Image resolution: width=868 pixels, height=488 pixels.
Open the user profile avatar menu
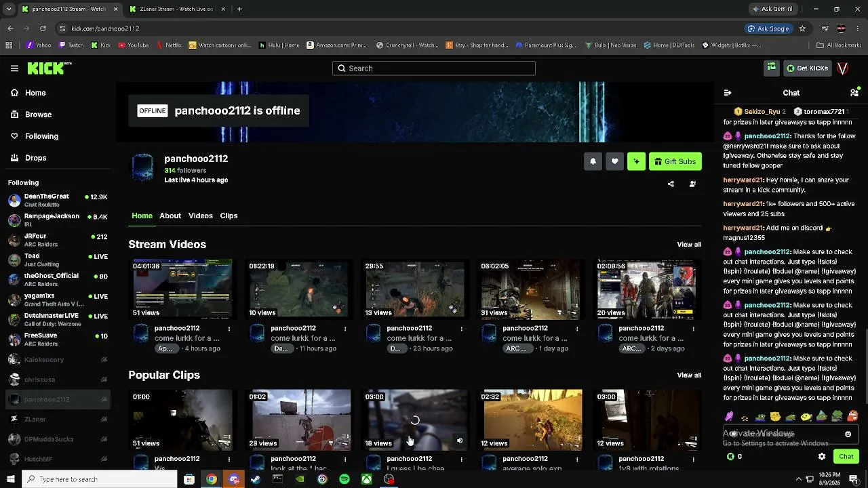point(843,68)
